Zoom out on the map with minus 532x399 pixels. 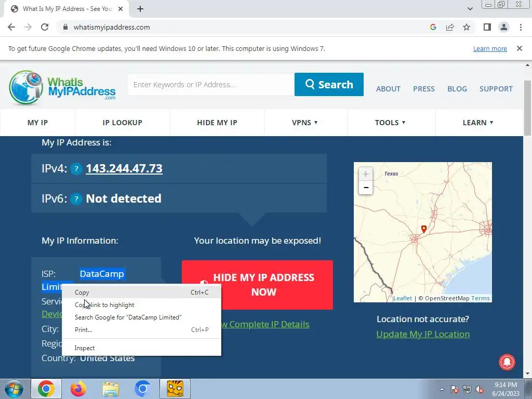365,188
